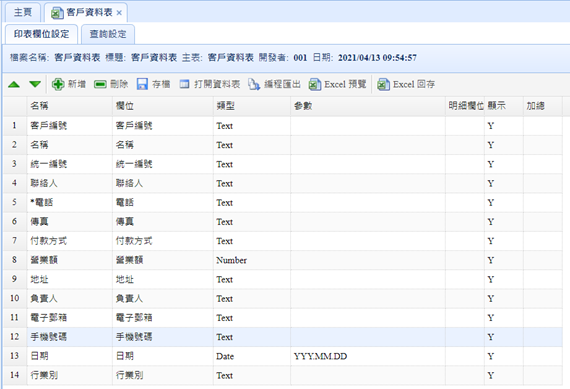Save using the 存檔 floppy icon
570x389 pixels.
(x=153, y=84)
